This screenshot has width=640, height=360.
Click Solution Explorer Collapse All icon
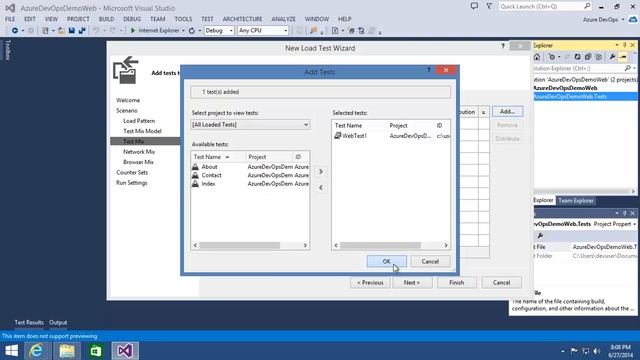click(588, 57)
